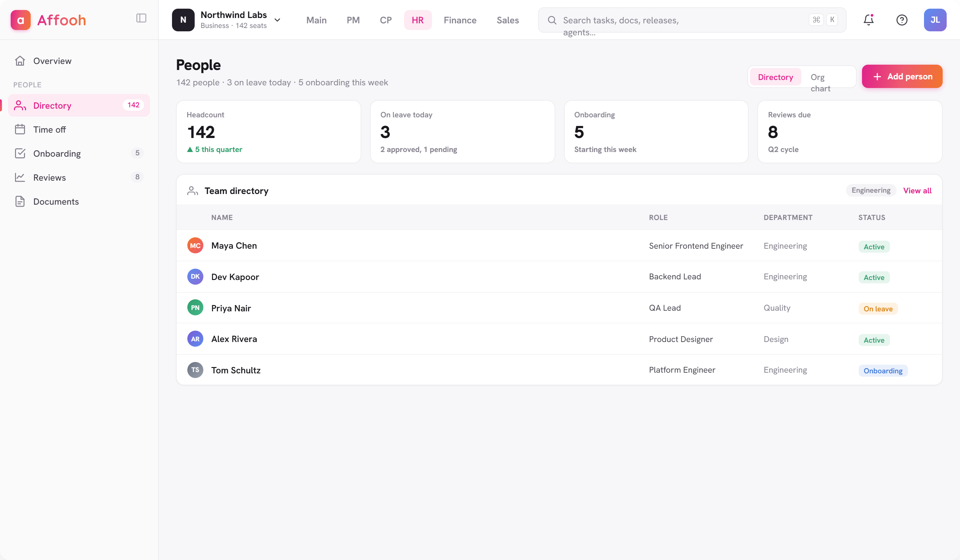Open the notifications bell
The width and height of the screenshot is (960, 560).
(x=869, y=20)
